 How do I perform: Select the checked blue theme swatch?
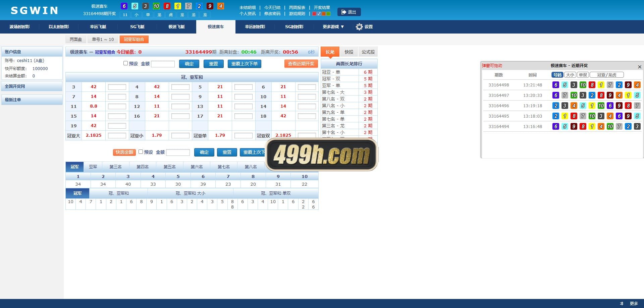(319, 14)
